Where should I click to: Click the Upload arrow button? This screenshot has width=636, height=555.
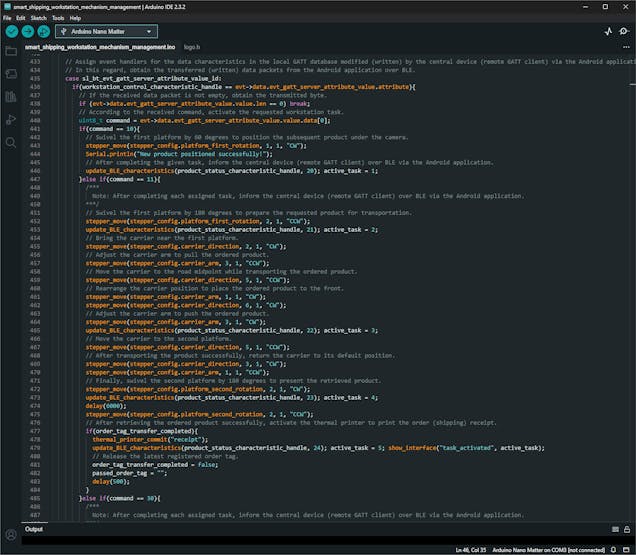click(x=28, y=31)
